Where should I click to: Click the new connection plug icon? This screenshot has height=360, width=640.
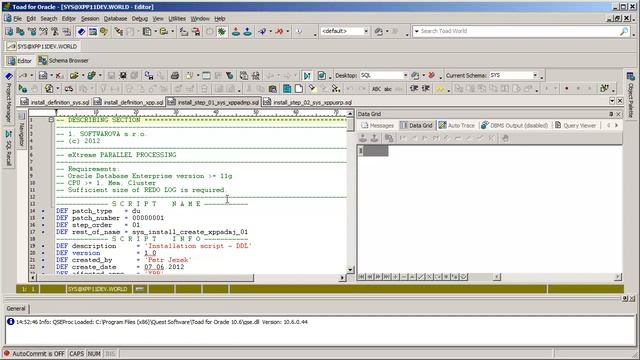click(x=262, y=31)
